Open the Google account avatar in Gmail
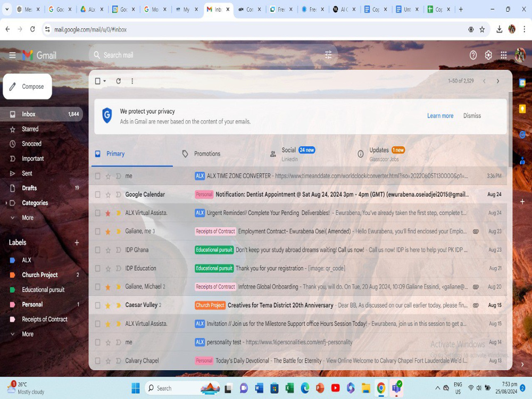The width and height of the screenshot is (532, 399). tap(520, 55)
